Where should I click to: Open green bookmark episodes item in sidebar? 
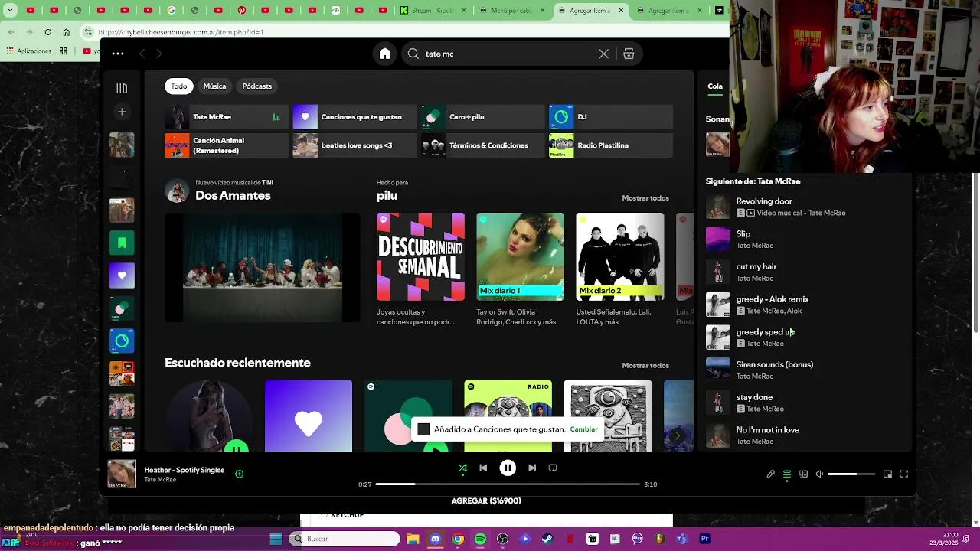point(122,243)
